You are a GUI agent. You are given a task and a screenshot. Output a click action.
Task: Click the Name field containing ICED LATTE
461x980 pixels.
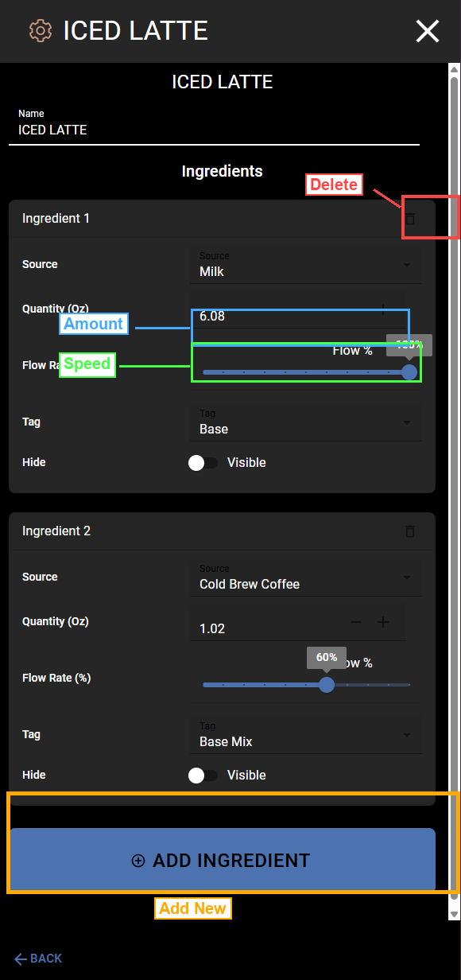215,130
